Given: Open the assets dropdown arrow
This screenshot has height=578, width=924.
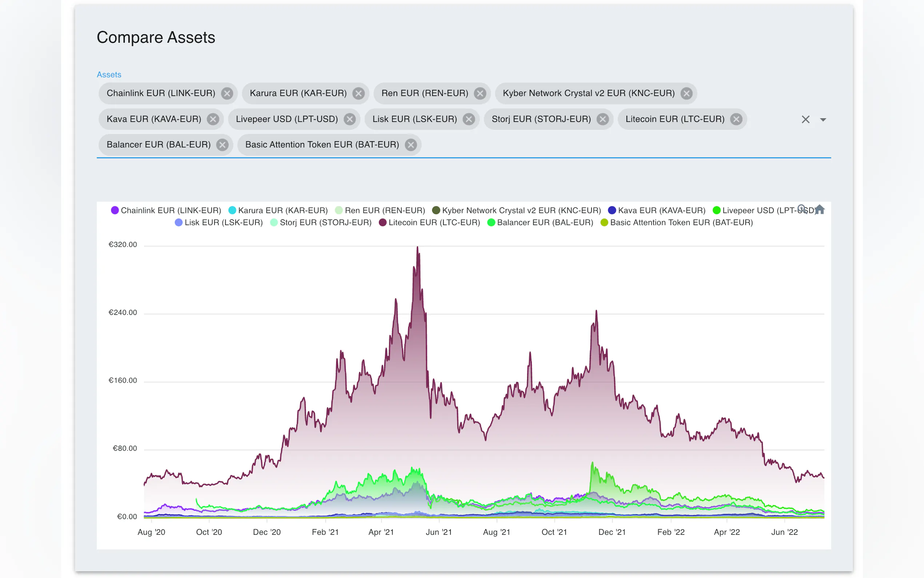Looking at the screenshot, I should click(x=823, y=120).
